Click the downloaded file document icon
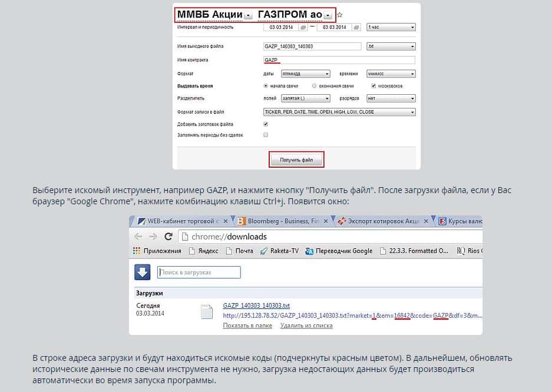This screenshot has width=552, height=392. coord(207,312)
